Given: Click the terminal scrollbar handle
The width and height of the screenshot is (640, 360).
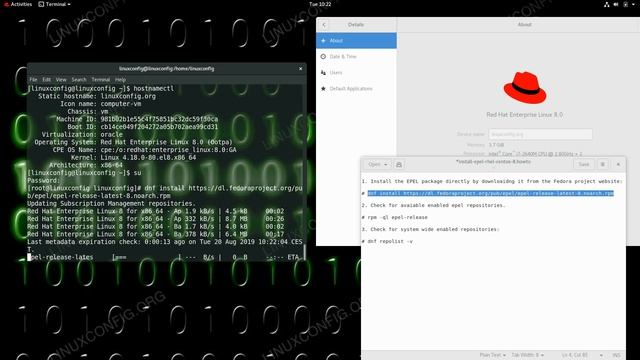Looking at the screenshot, I should [304, 252].
